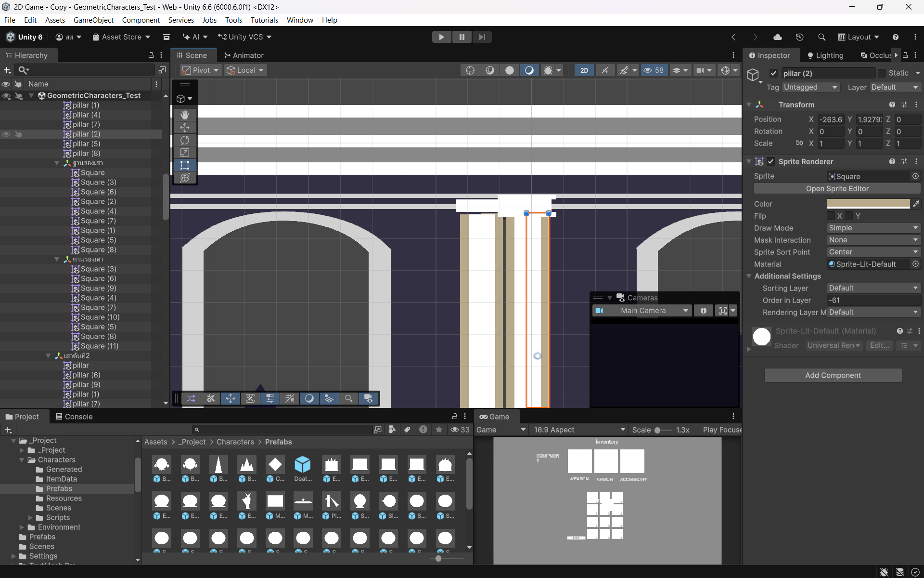The height and width of the screenshot is (578, 924).
Task: Toggle Flip Y checkbox
Action: 849,216
